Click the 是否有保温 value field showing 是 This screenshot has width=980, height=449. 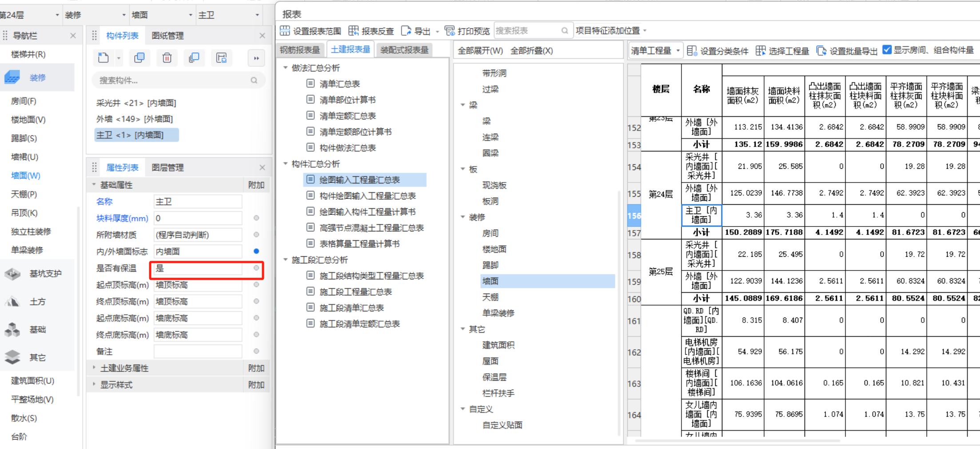tap(198, 268)
